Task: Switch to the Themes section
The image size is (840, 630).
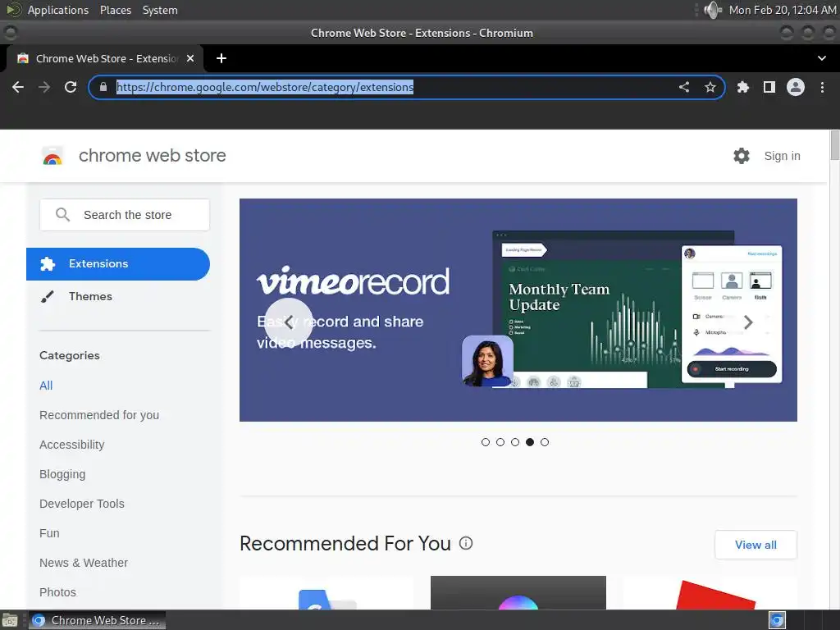Action: tap(90, 296)
